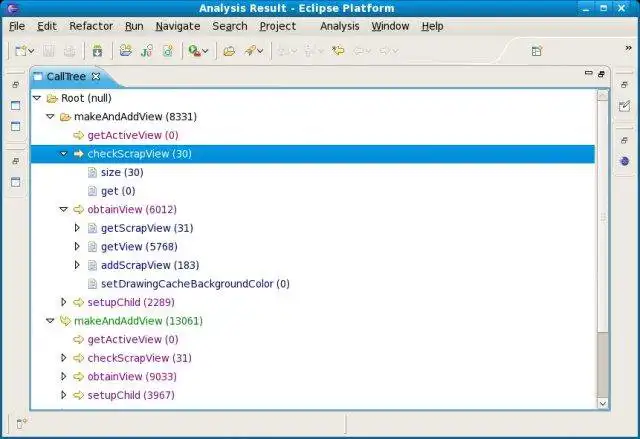640x439 pixels.
Task: Click the New wizard toolbar icon
Action: click(20, 51)
